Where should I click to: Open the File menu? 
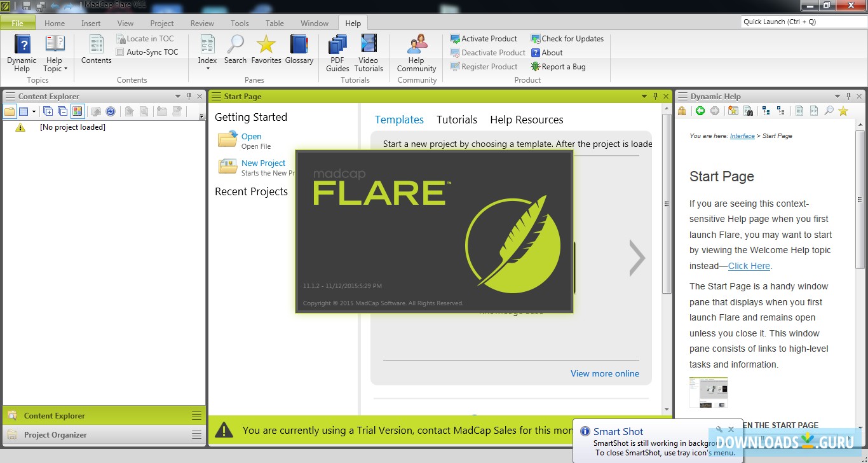(18, 23)
